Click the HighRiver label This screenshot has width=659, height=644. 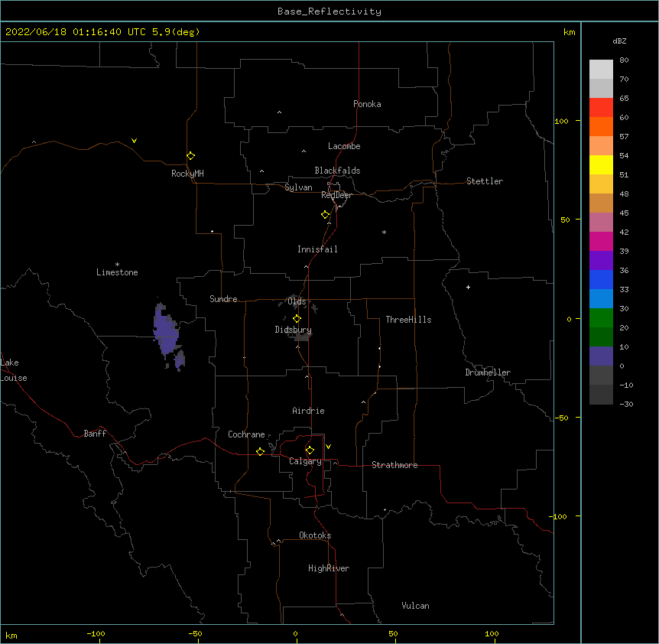[x=329, y=568]
